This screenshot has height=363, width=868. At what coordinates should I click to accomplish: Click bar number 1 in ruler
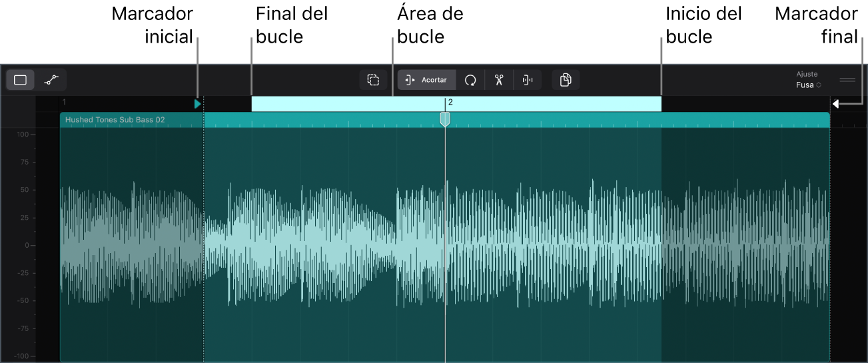[x=64, y=103]
